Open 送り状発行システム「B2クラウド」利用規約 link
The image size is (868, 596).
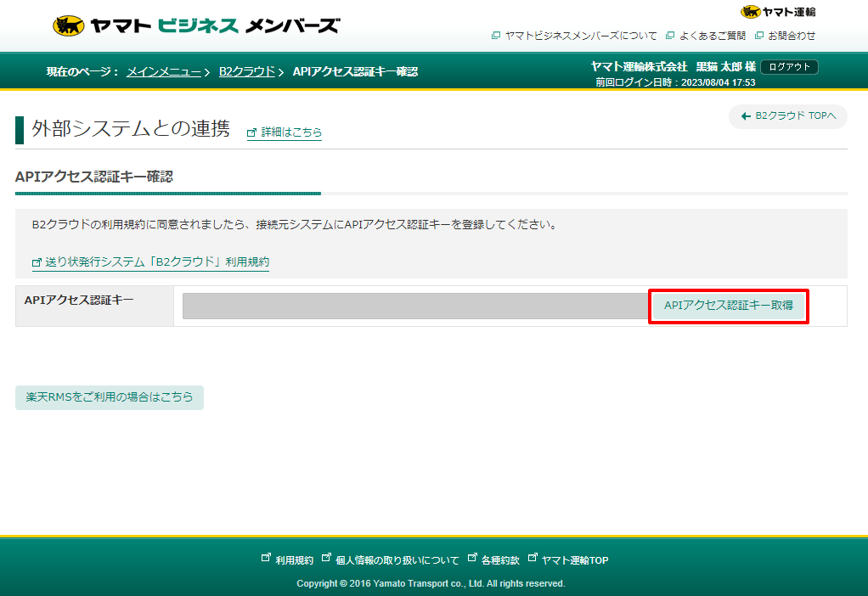point(156,262)
